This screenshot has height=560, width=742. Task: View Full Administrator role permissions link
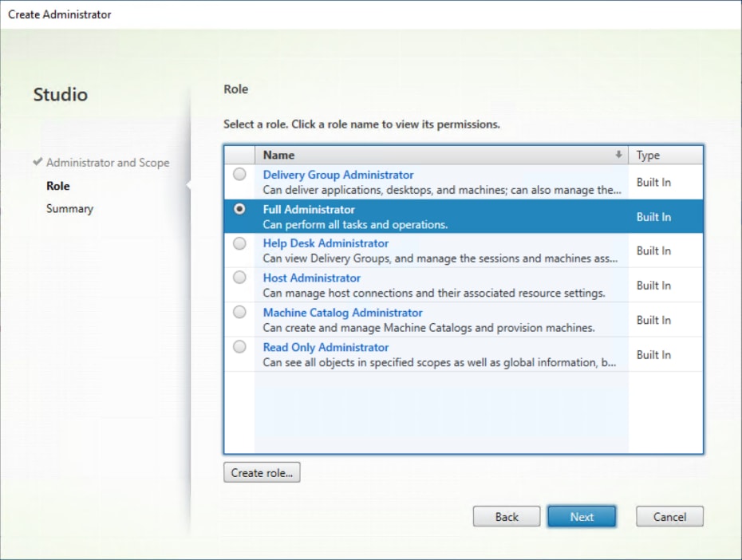[309, 210]
